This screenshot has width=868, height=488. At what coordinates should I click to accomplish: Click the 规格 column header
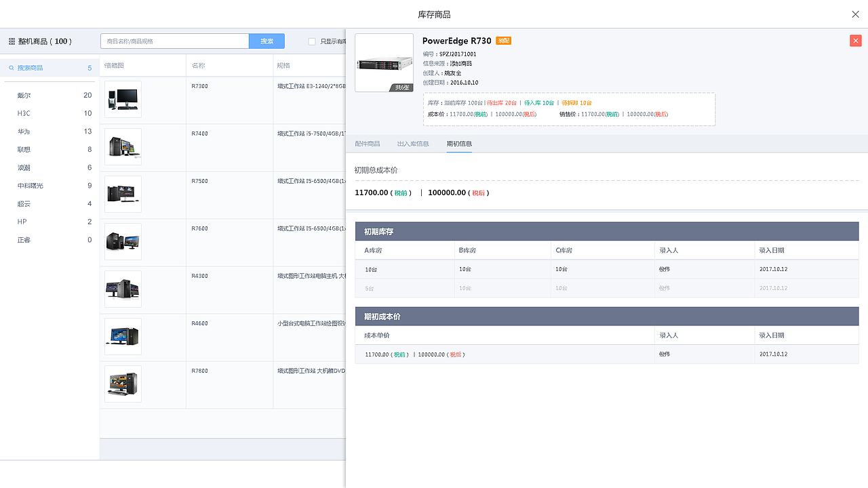283,66
